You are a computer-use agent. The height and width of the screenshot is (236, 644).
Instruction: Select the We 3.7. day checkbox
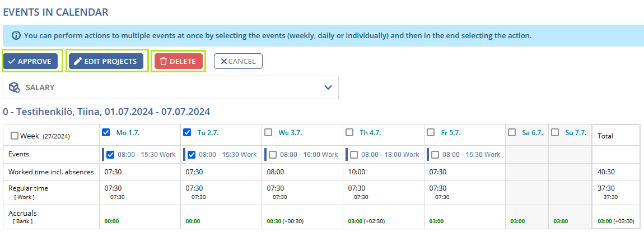268,132
